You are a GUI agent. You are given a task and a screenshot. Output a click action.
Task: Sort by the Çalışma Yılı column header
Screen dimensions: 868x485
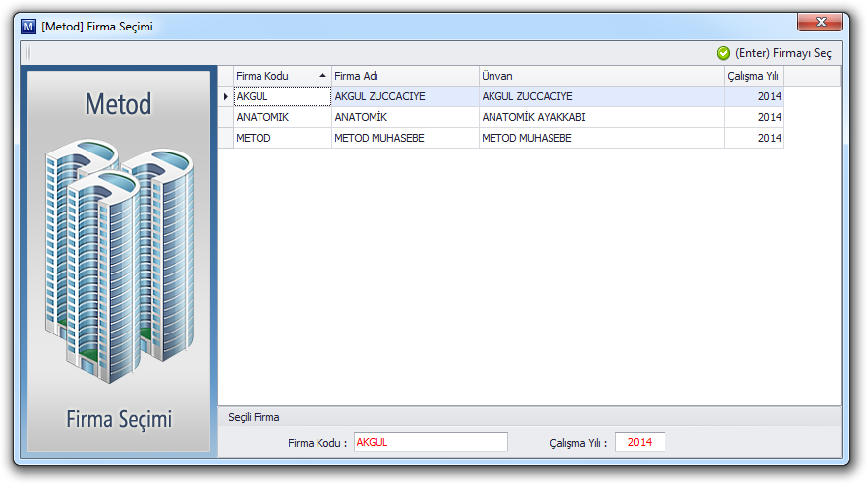click(x=753, y=76)
